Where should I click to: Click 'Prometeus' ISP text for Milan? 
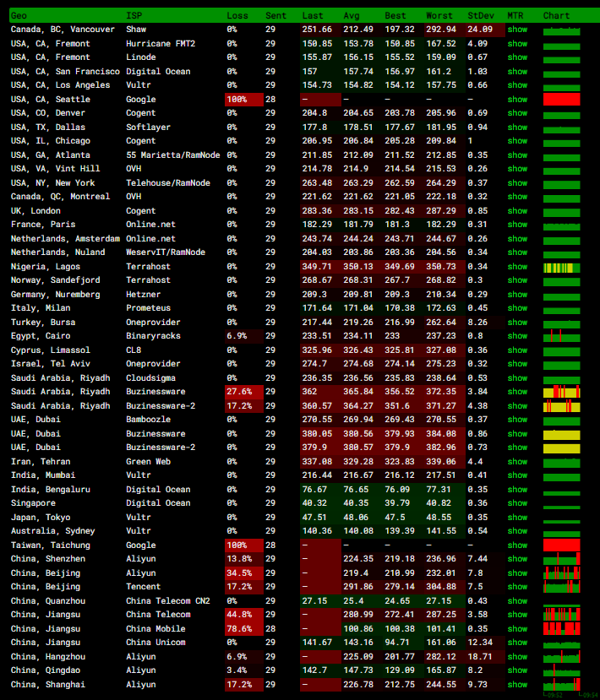pyautogui.click(x=148, y=308)
